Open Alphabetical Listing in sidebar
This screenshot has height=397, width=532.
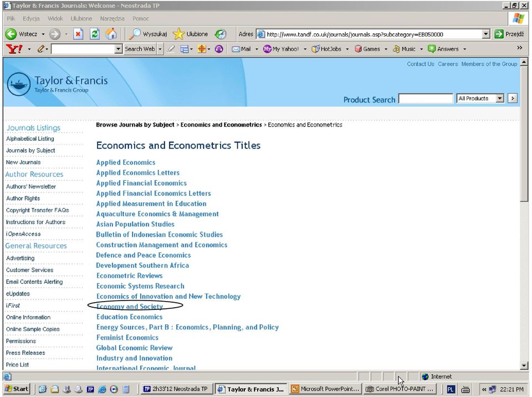click(x=30, y=139)
